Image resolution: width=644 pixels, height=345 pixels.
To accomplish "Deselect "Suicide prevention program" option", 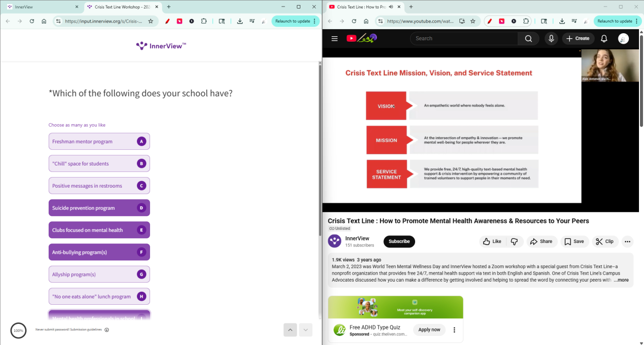I will (x=99, y=208).
